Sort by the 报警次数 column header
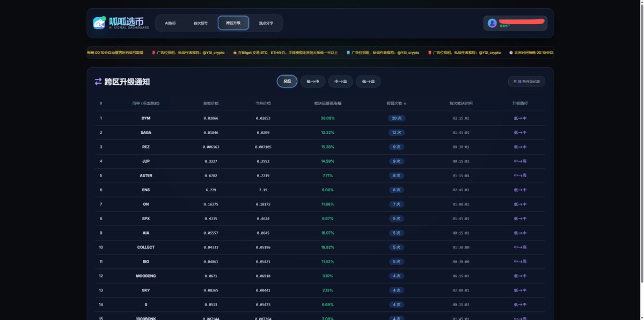644x320 pixels. pyautogui.click(x=397, y=103)
